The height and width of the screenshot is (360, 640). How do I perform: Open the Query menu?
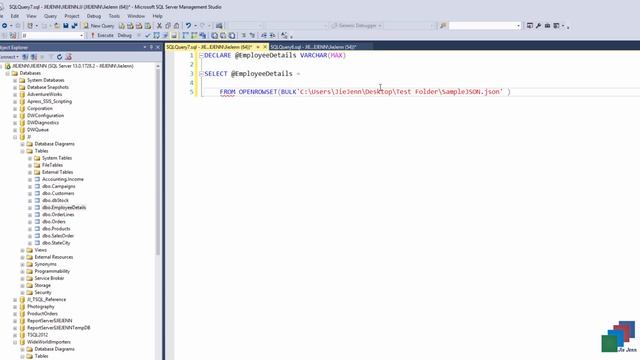click(50, 16)
